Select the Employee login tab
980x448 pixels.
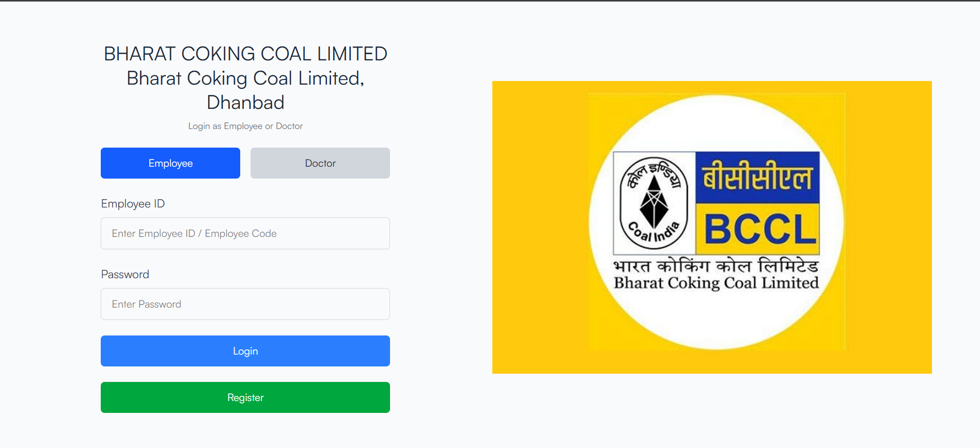[x=170, y=163]
